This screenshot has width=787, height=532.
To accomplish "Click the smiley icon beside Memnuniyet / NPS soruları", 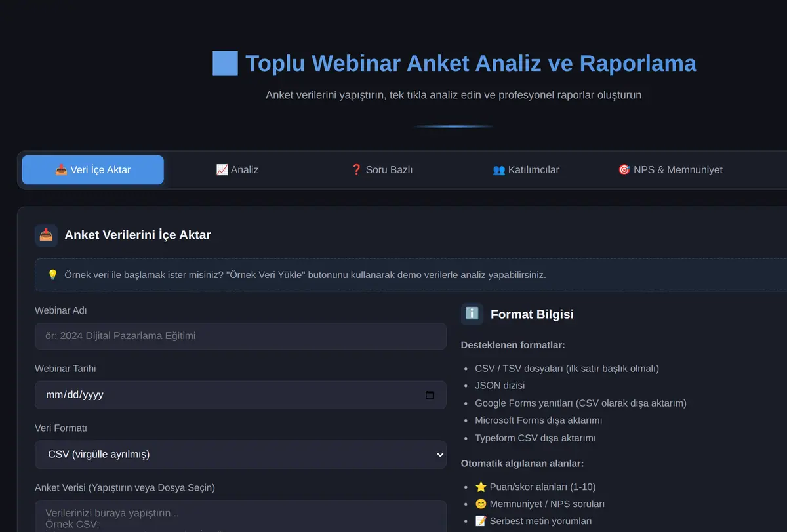I will point(481,504).
